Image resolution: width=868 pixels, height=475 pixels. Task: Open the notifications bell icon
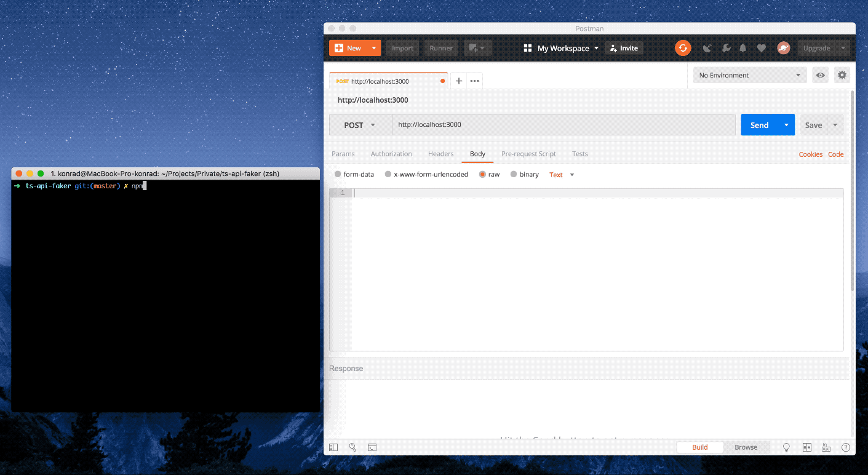pos(743,48)
